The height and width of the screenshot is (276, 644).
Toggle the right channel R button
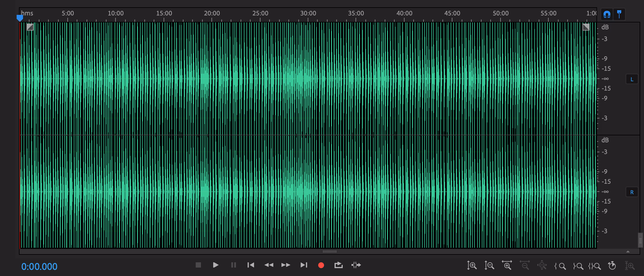[x=632, y=192]
